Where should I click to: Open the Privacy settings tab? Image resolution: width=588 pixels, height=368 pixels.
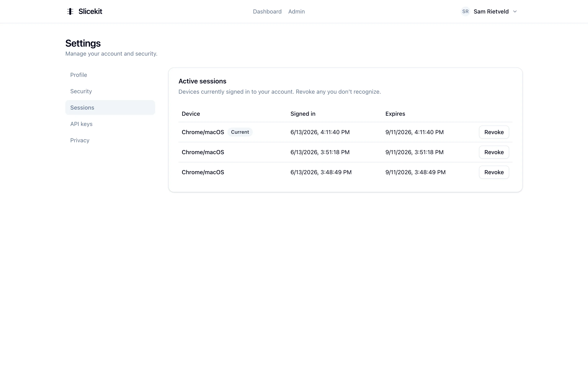tap(110, 140)
